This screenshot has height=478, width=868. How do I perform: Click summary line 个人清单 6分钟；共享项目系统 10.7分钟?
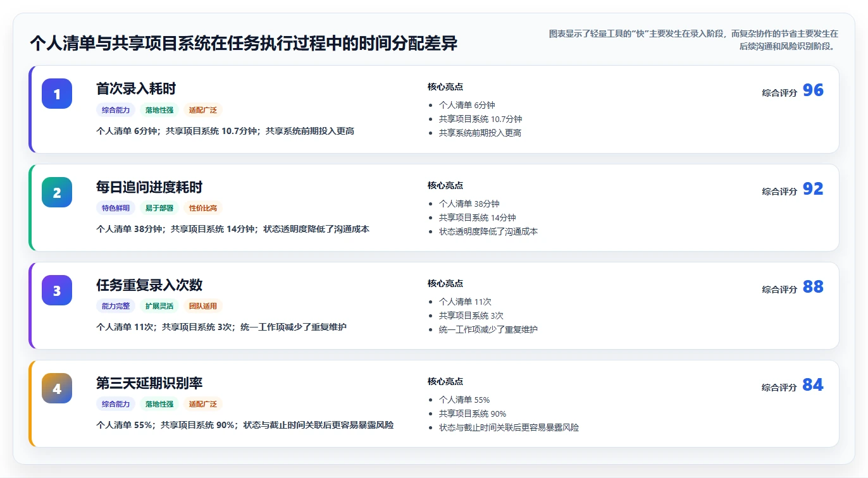225,132
